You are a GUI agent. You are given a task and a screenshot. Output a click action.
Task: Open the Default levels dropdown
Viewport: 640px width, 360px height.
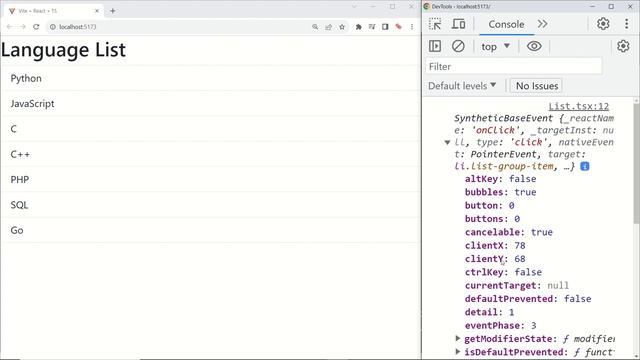pos(462,86)
